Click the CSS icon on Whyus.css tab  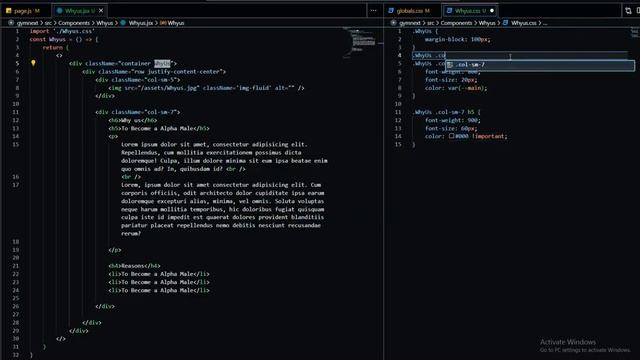coord(449,11)
